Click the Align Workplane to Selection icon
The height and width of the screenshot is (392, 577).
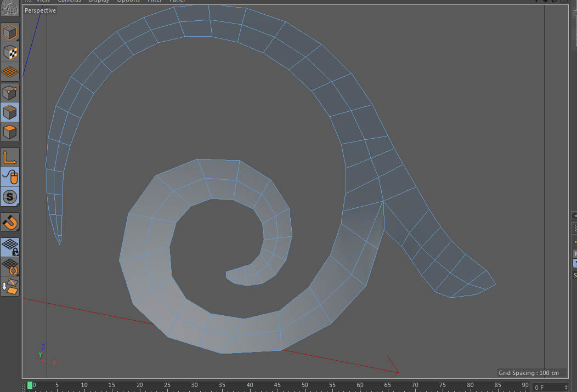10,286
